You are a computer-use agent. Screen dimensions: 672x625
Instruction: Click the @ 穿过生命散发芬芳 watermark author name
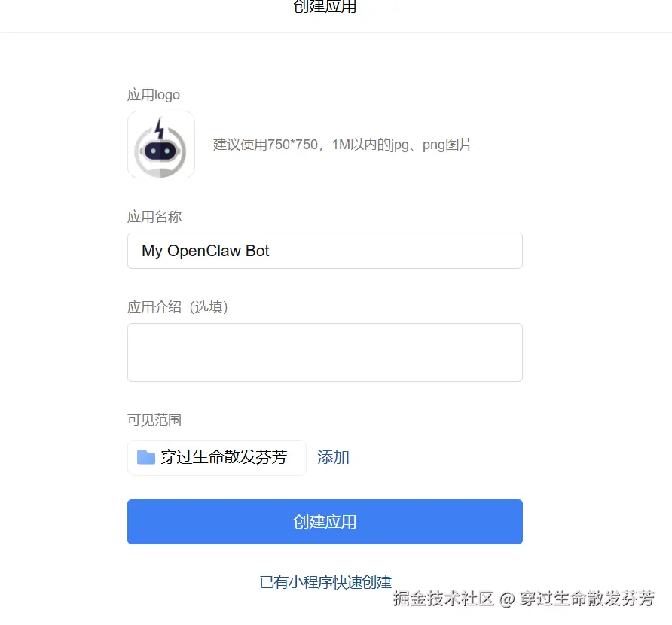click(577, 599)
